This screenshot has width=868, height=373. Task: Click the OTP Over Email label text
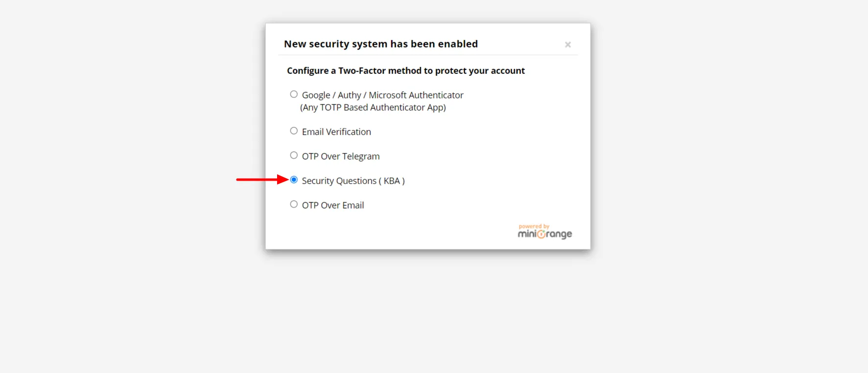point(333,205)
